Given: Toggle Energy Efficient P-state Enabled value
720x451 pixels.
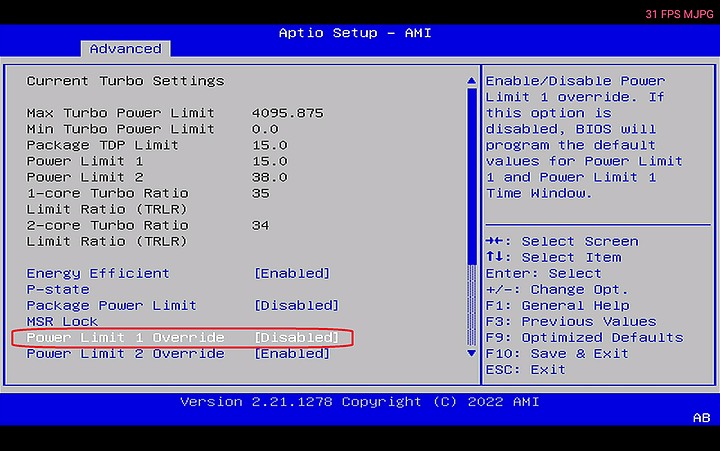Looking at the screenshot, I should (292, 273).
